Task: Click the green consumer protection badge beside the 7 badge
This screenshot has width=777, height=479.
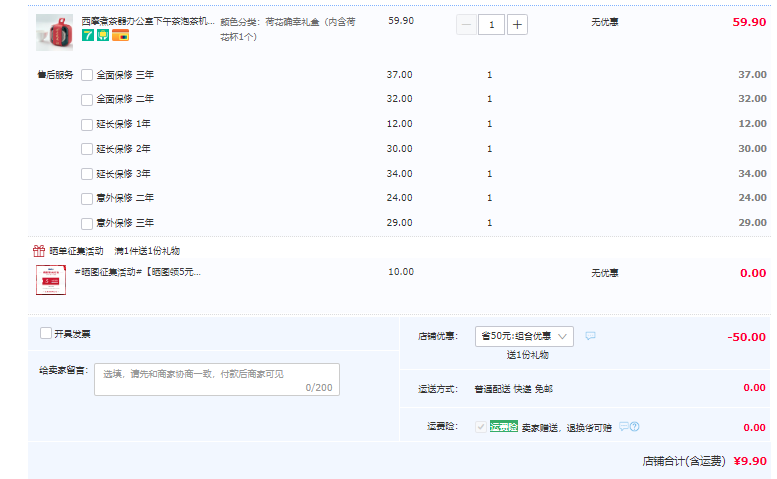Action: click(x=103, y=35)
